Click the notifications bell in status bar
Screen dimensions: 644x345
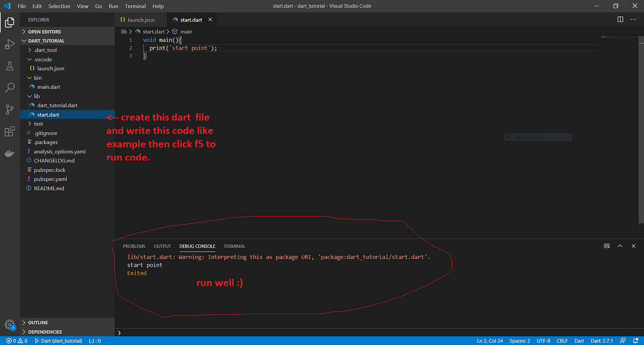pos(637,340)
